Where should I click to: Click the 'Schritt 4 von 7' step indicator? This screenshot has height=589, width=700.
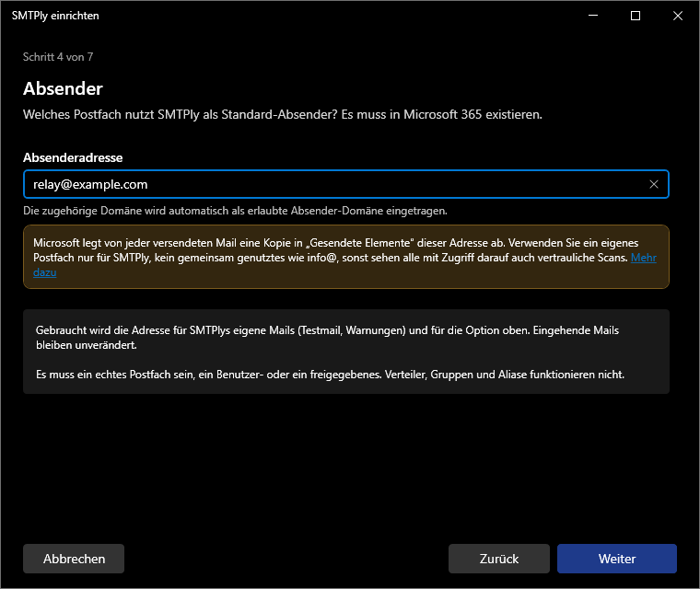pyautogui.click(x=58, y=57)
